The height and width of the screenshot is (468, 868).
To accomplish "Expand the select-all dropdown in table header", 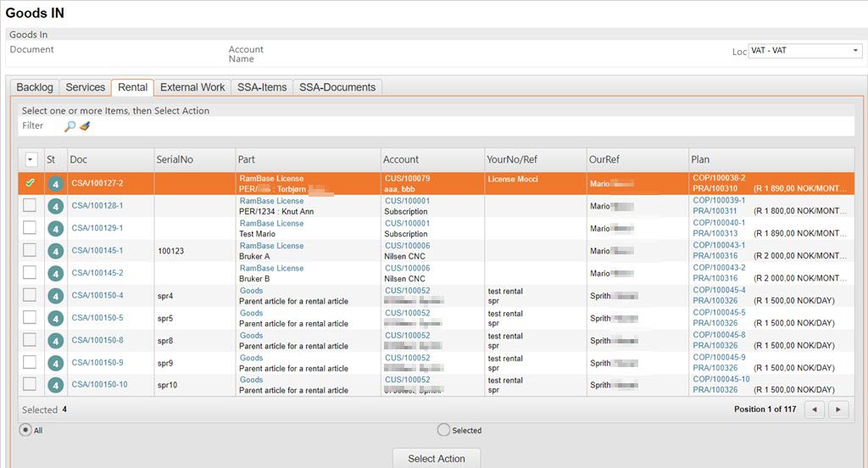I will (x=31, y=159).
